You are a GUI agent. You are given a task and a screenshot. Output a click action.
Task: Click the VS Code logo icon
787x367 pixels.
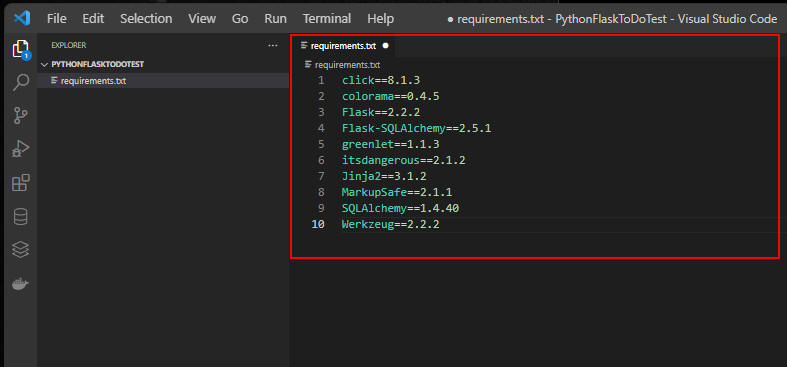(x=22, y=19)
